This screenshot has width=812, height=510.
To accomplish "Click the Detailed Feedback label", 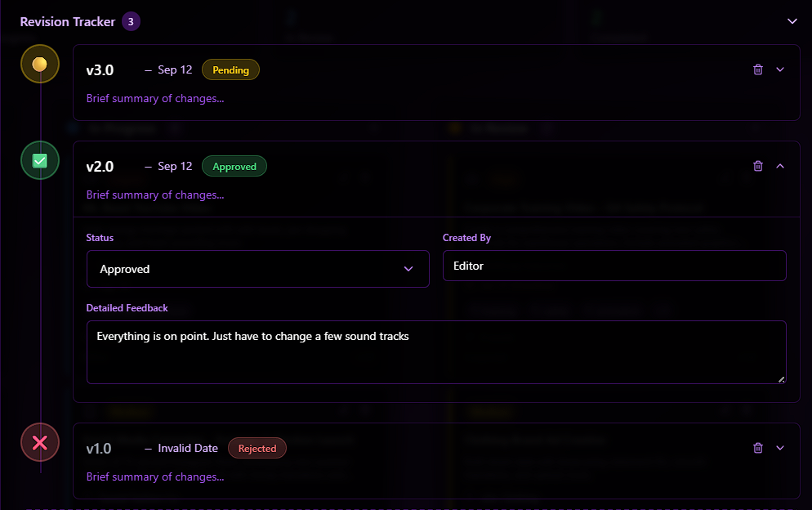I will point(127,308).
